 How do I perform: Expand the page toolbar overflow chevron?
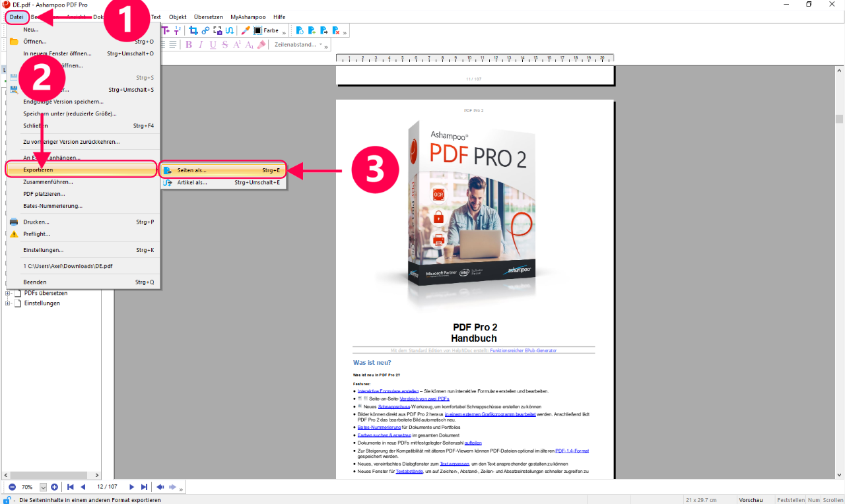345,33
